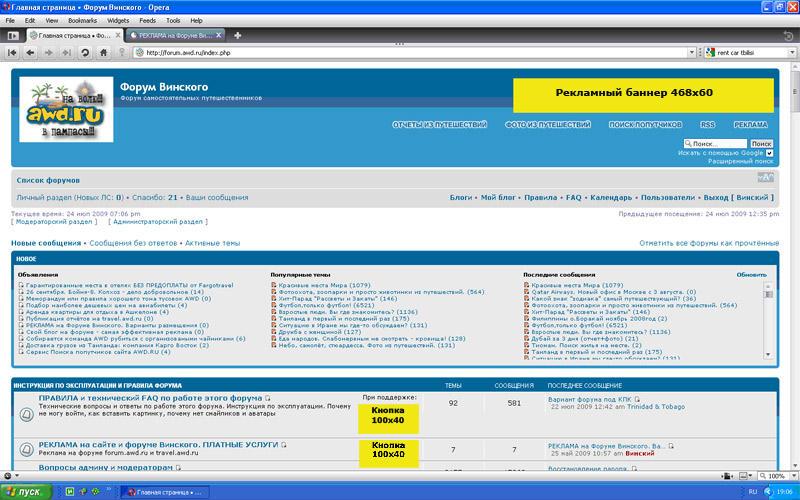Viewport: 800px width, 500px height.
Task: Open the Home page button
Action: point(104,53)
